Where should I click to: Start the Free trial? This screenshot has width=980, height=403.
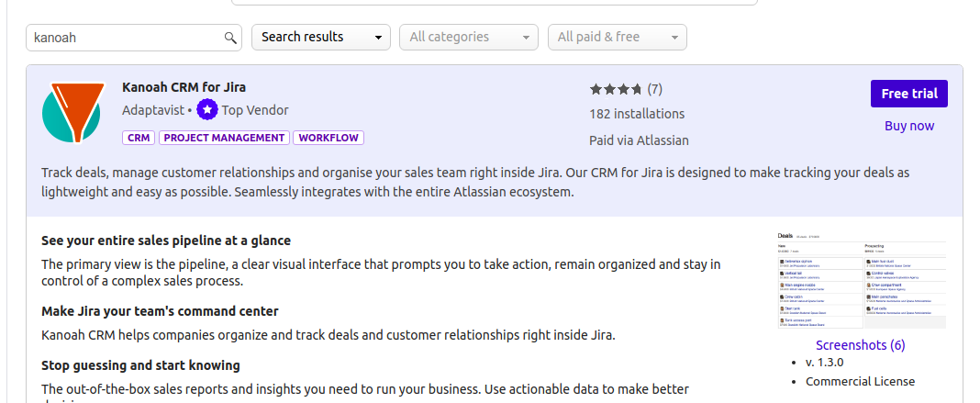pos(908,94)
